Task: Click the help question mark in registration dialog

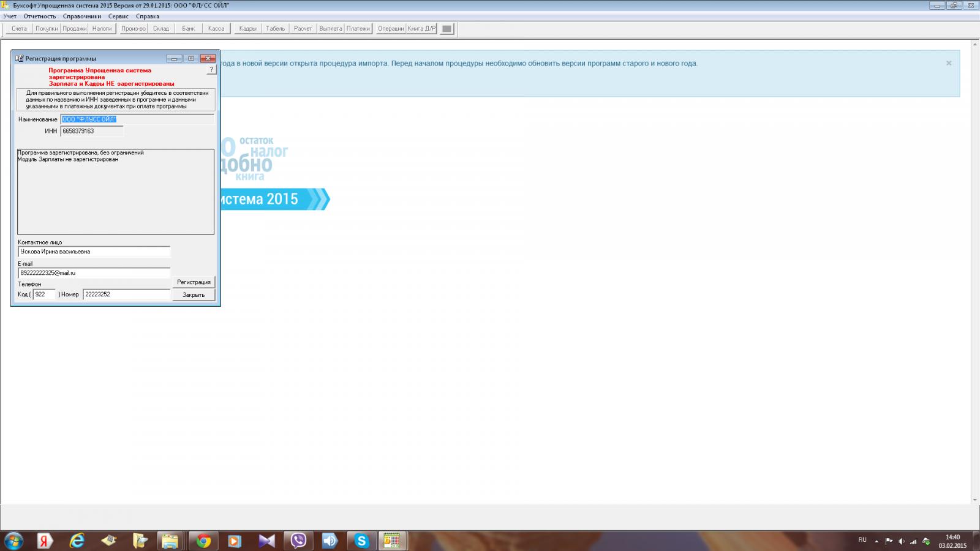Action: (211, 70)
